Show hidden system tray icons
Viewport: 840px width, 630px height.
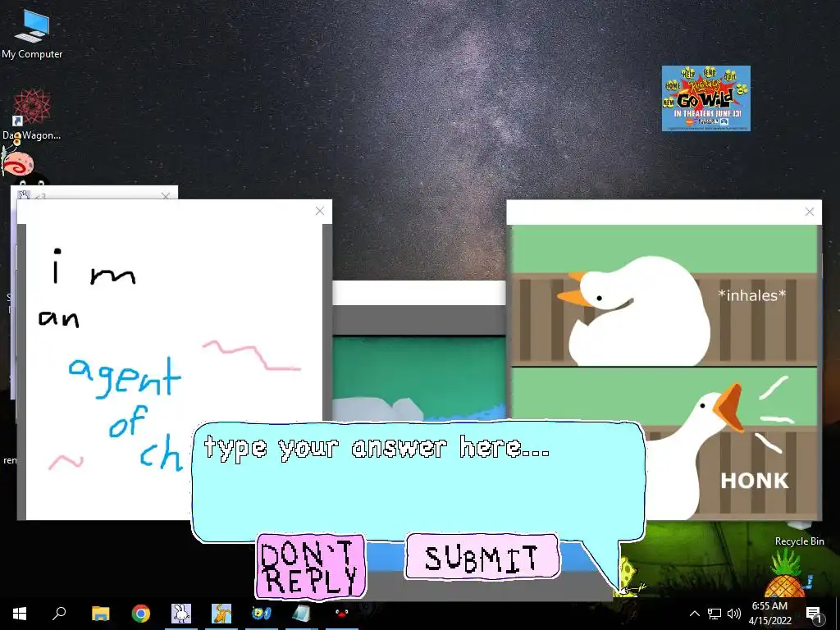[x=694, y=614]
